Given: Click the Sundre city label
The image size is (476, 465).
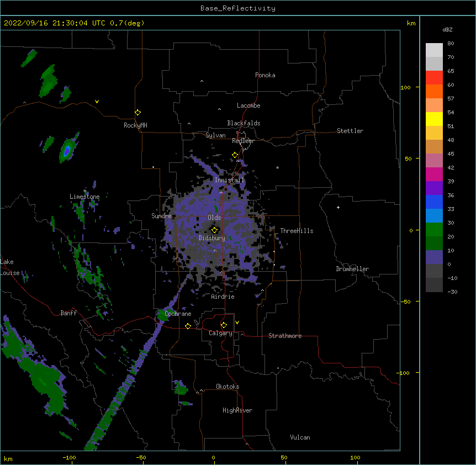Looking at the screenshot, I should [x=161, y=216].
